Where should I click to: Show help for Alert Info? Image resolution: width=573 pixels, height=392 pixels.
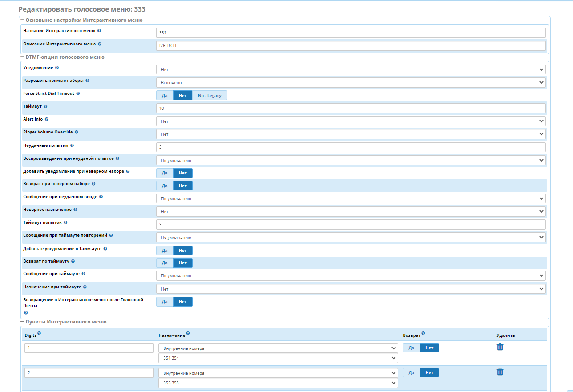pos(47,119)
